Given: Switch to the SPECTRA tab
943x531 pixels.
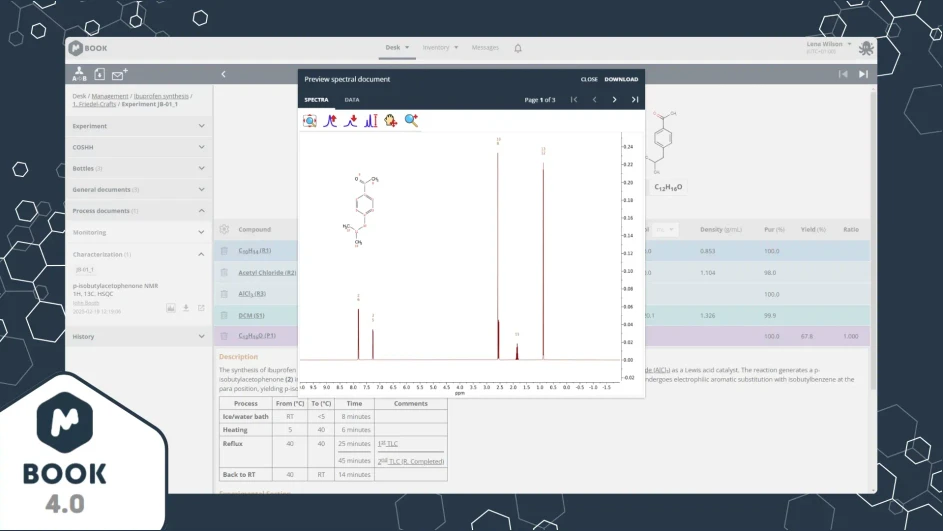Looking at the screenshot, I should click(x=316, y=100).
